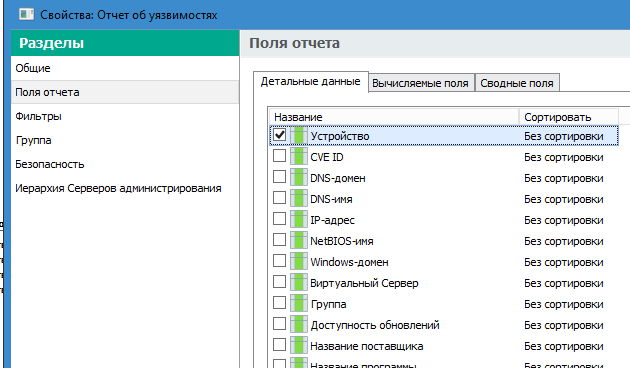Select the Общие section
The height and width of the screenshot is (368, 630).
coord(125,68)
